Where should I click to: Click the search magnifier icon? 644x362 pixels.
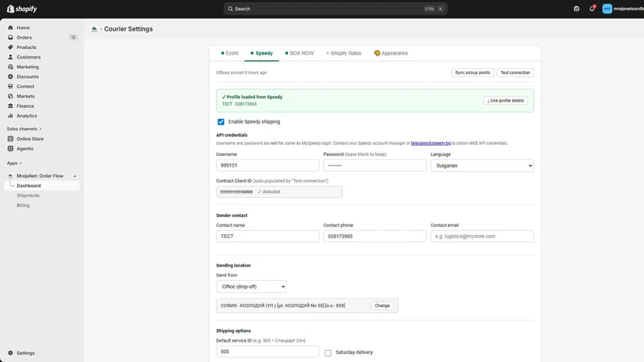click(230, 9)
